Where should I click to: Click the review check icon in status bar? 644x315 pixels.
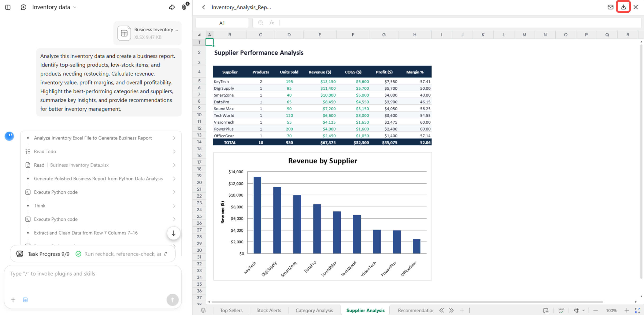tap(561, 310)
